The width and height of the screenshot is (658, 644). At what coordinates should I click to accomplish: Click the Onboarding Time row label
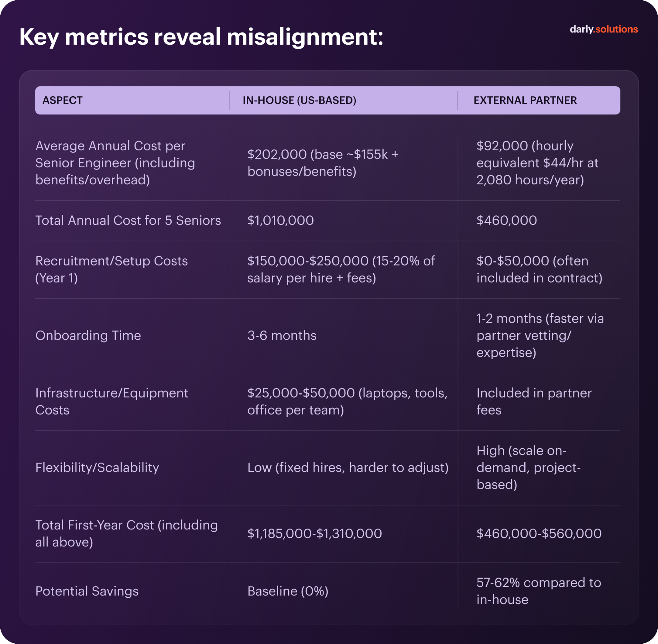(x=88, y=335)
